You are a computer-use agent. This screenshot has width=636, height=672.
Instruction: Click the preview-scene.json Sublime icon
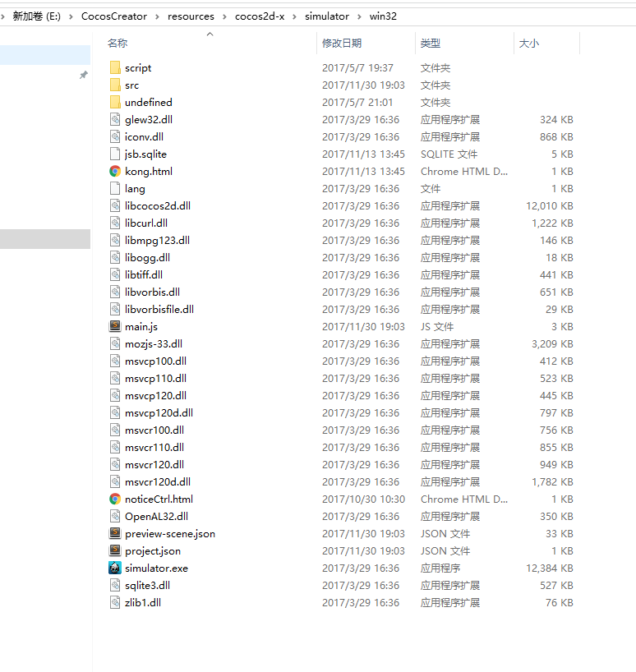click(x=115, y=533)
